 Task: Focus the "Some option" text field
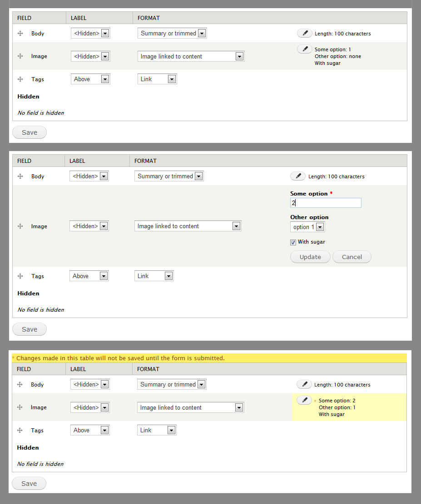[x=326, y=203]
